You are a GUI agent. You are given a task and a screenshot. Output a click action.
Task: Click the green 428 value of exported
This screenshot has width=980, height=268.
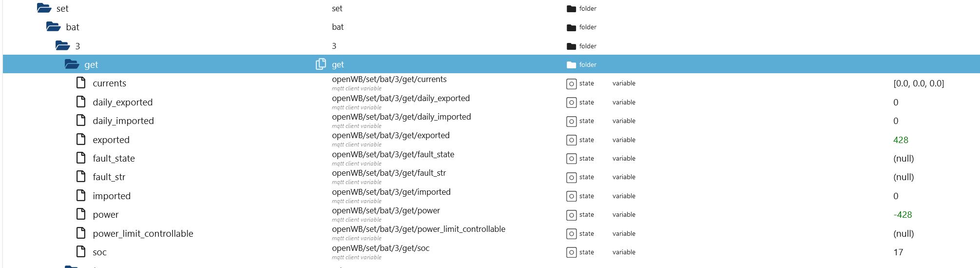(x=901, y=140)
